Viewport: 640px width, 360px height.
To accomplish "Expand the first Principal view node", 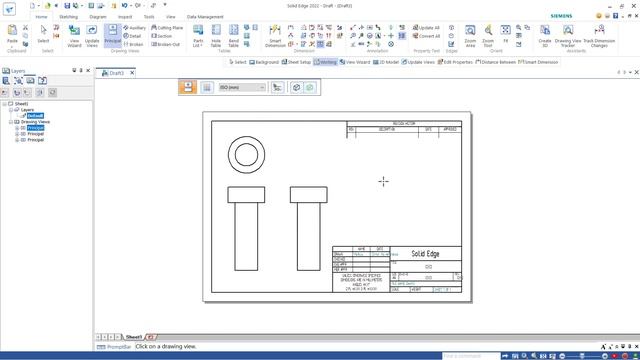I will (x=17, y=128).
